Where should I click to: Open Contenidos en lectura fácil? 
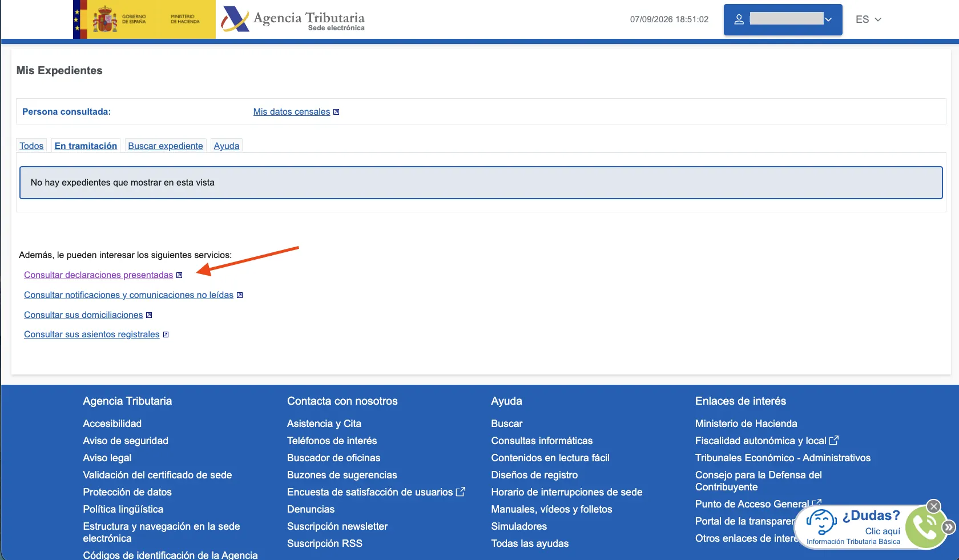pyautogui.click(x=550, y=458)
